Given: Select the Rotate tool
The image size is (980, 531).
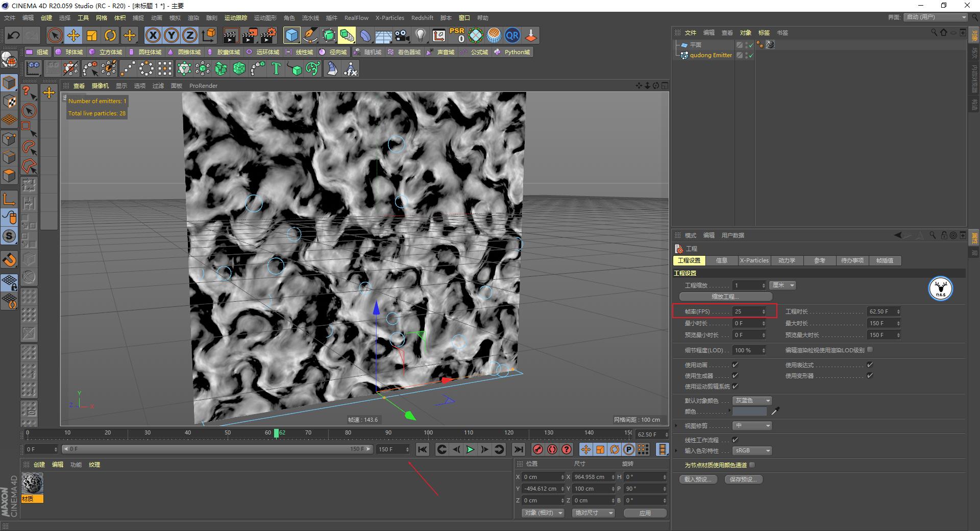Looking at the screenshot, I should click(111, 35).
